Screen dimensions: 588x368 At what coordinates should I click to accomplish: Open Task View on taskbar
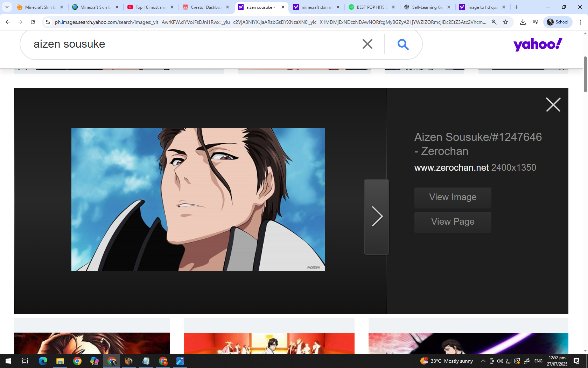tap(25, 361)
